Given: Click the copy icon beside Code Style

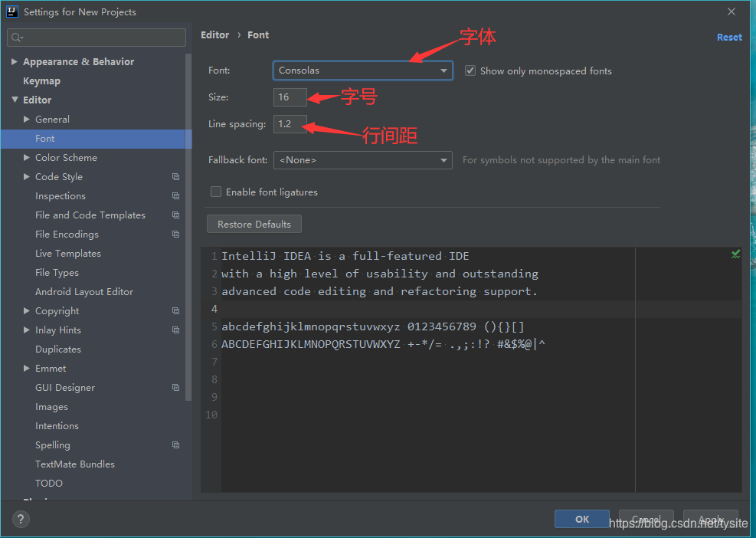Looking at the screenshot, I should 176,177.
